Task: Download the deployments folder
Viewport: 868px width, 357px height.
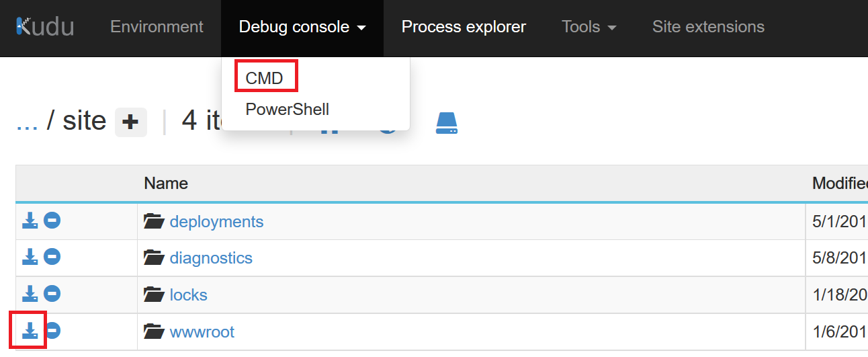Action: [x=30, y=221]
